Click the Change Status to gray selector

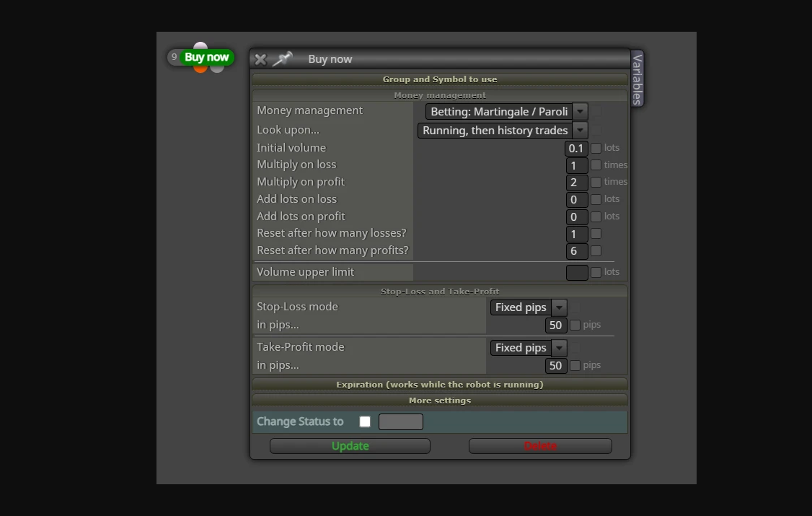point(401,421)
